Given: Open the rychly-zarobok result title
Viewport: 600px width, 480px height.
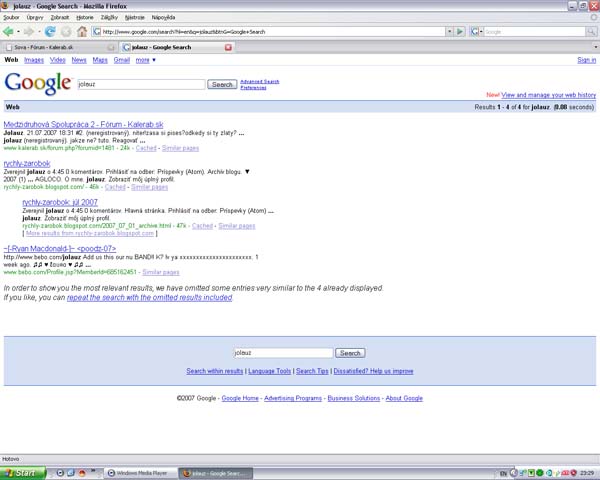Looking at the screenshot, I should 27,163.
